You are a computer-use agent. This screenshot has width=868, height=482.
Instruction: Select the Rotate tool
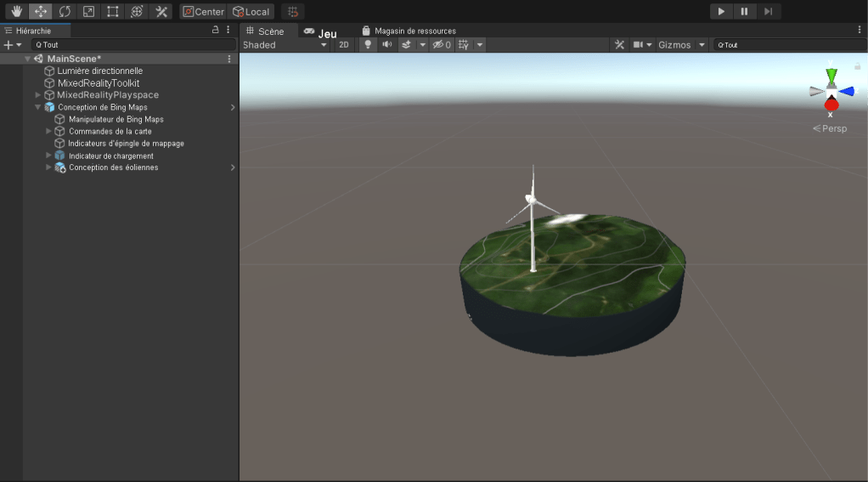click(x=65, y=12)
